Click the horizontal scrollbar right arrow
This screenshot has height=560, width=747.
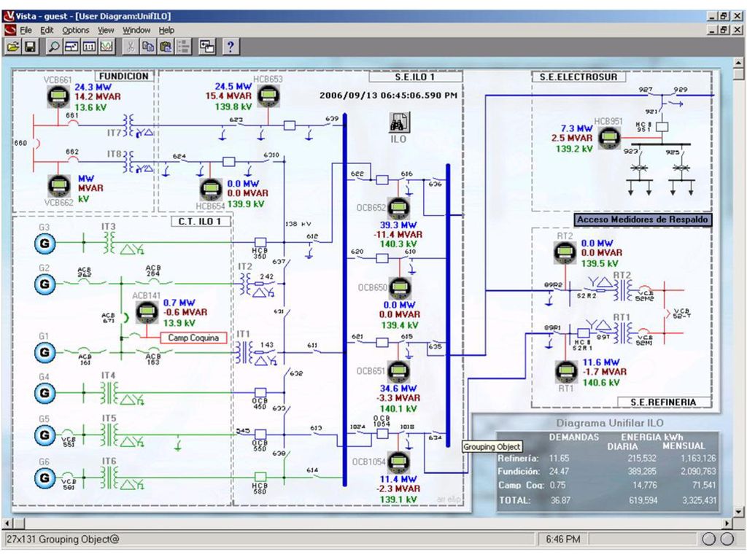[x=727, y=524]
